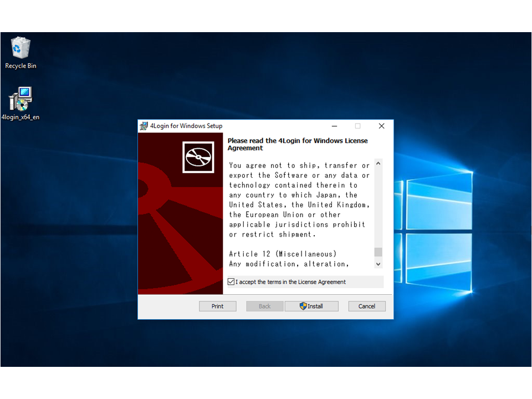532x399 pixels.
Task: Click 'I accept the terms' label text
Action: (290, 282)
